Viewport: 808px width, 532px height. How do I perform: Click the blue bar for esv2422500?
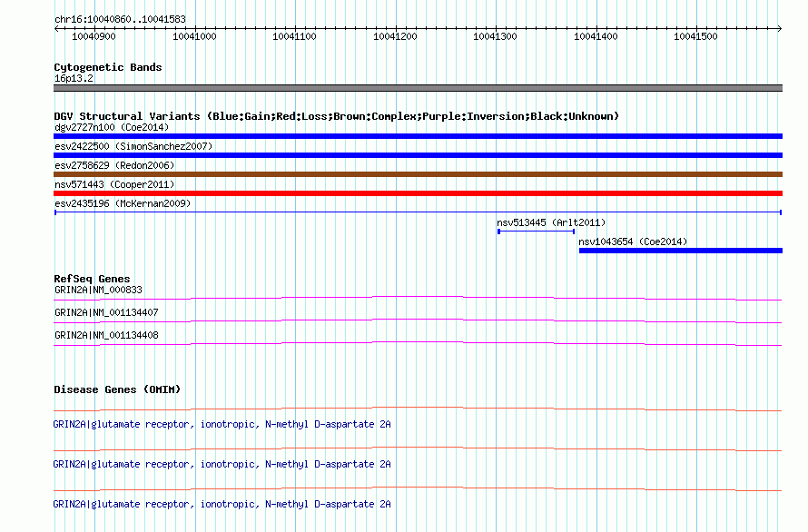pyautogui.click(x=418, y=155)
